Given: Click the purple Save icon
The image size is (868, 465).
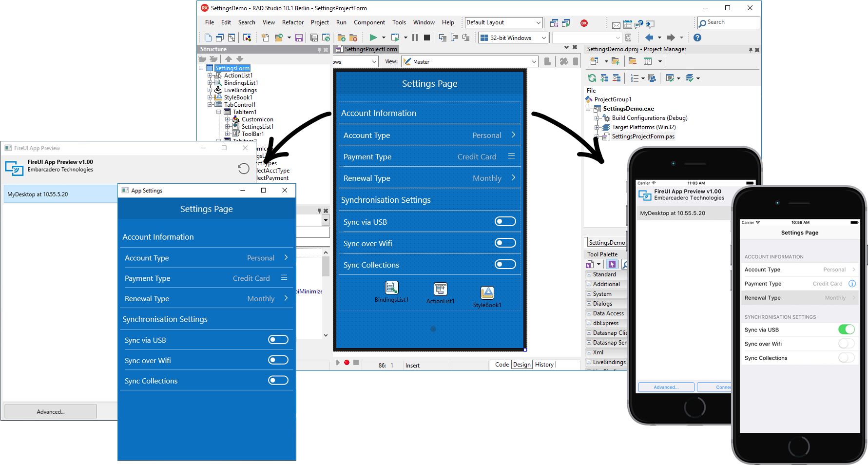Looking at the screenshot, I should 299,38.
